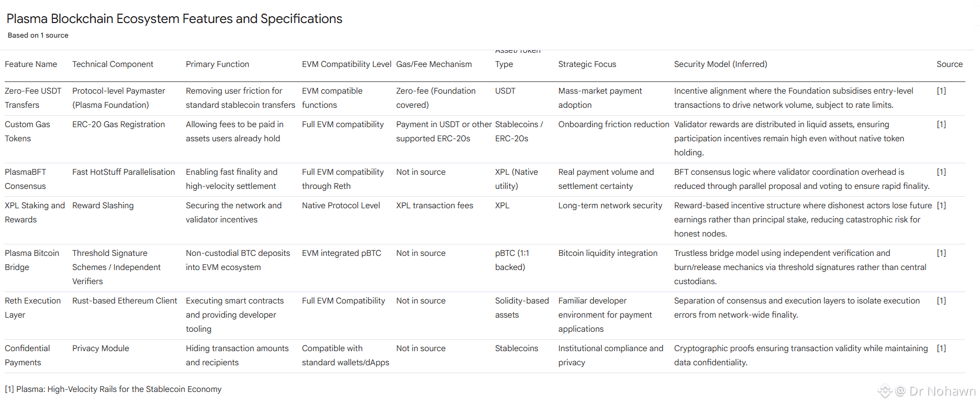The height and width of the screenshot is (404, 980).
Task: Open citation [1] in Reth Execution Layer row
Action: pos(941,300)
